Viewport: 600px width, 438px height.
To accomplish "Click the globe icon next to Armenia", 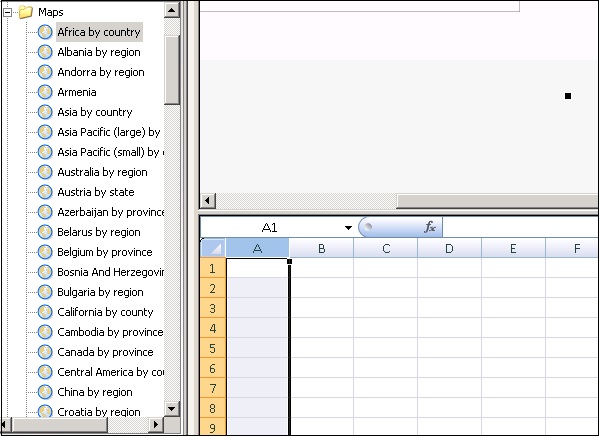I will [x=45, y=92].
